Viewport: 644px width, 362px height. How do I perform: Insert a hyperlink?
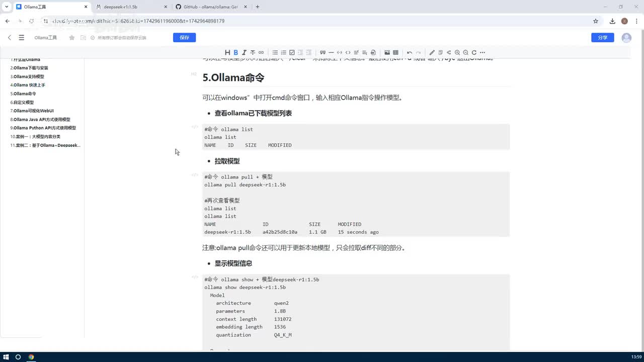click(261, 52)
